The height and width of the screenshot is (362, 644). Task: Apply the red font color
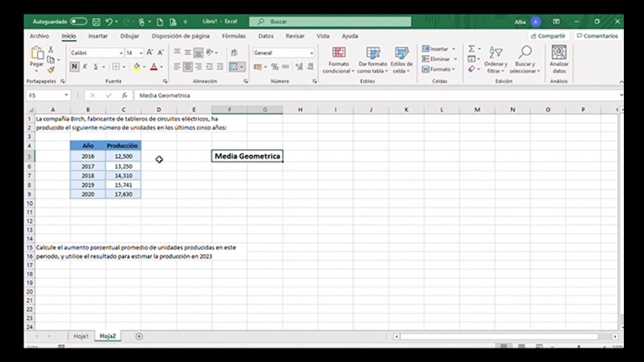point(154,66)
